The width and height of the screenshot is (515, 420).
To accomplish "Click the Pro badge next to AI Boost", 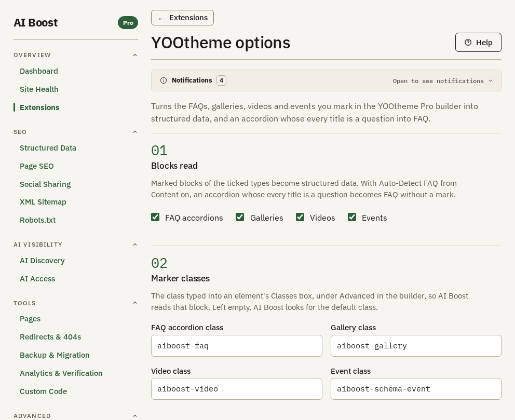I will pos(128,23).
